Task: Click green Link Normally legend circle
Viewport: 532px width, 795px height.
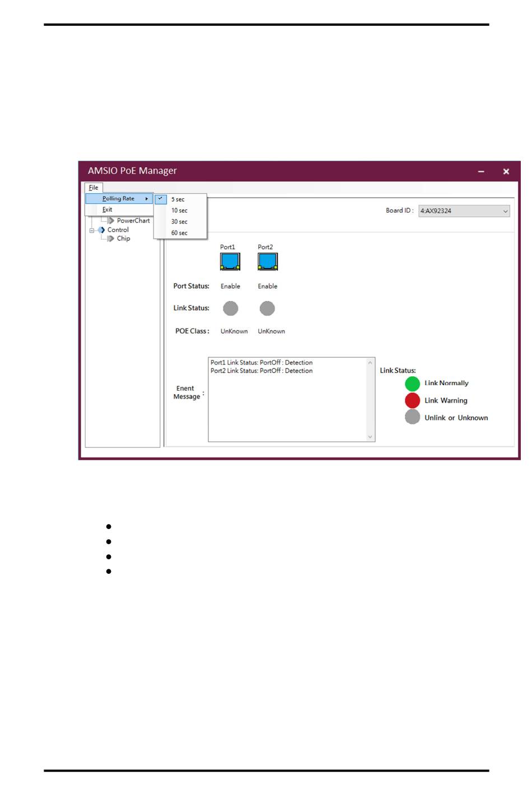Action: point(413,384)
